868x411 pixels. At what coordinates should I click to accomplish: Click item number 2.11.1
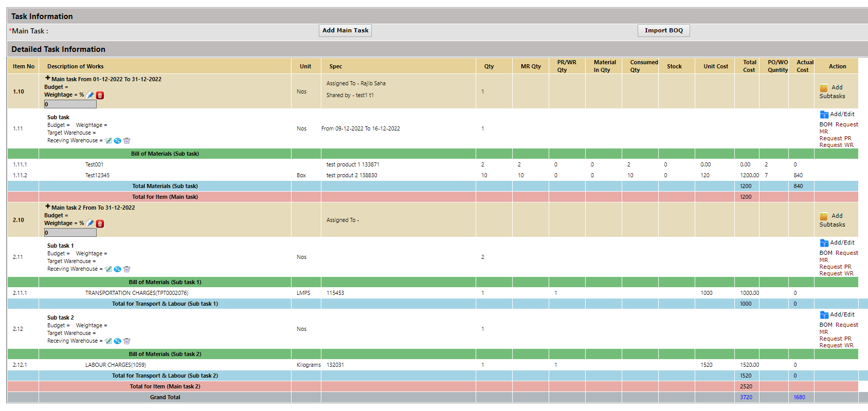coord(20,293)
